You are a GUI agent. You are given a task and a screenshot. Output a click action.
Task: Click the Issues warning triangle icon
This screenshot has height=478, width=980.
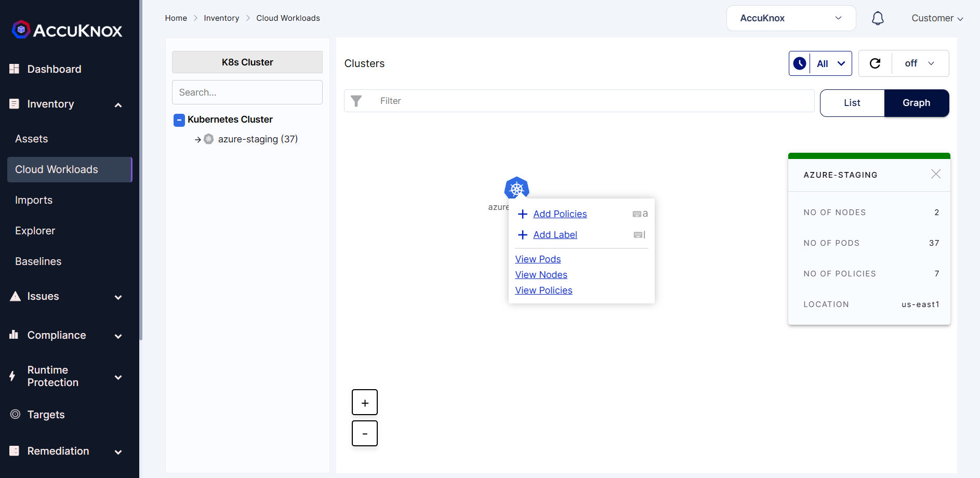pyautogui.click(x=16, y=296)
